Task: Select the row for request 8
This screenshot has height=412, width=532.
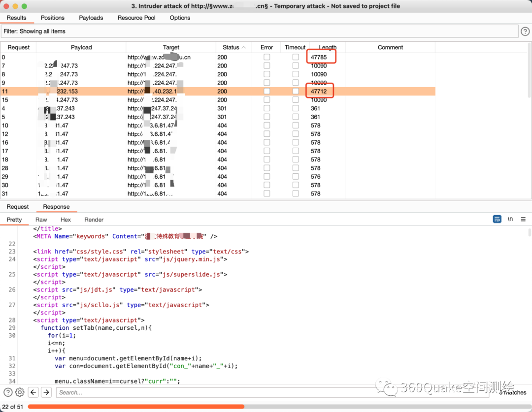Action: (218, 74)
